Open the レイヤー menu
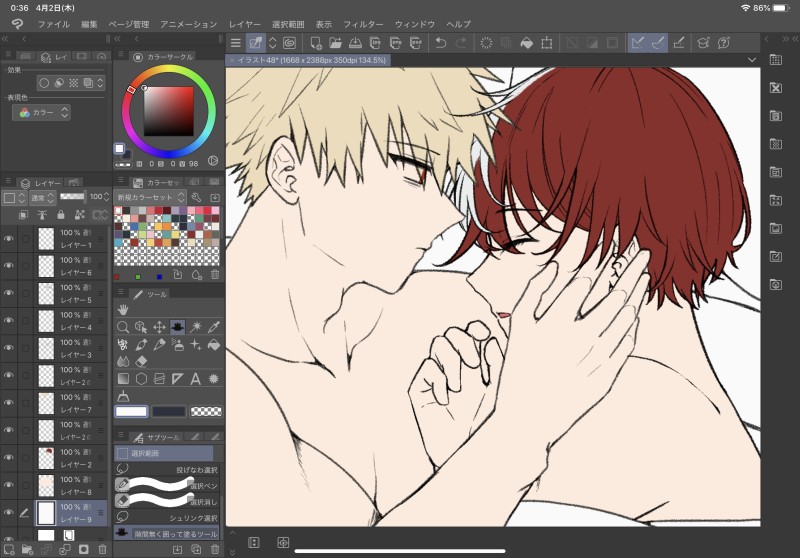Viewport: 800px width, 558px height. pyautogui.click(x=244, y=24)
